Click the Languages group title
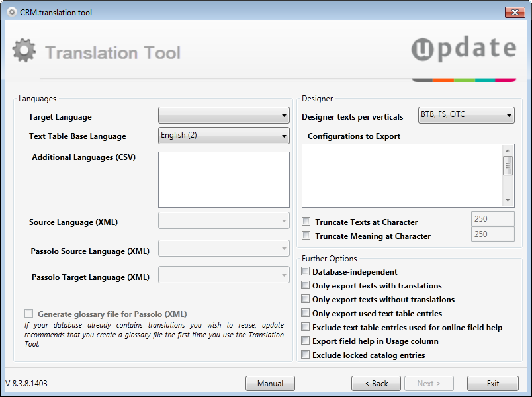 click(x=37, y=99)
